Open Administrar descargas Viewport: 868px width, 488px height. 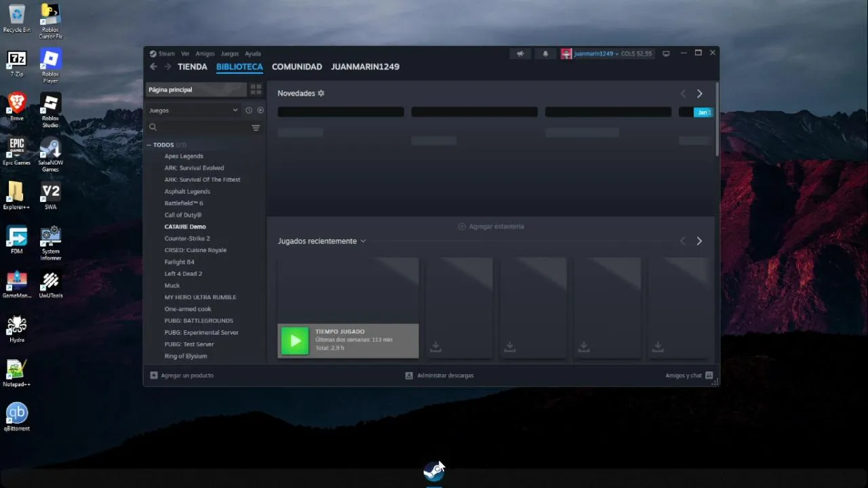tap(439, 375)
